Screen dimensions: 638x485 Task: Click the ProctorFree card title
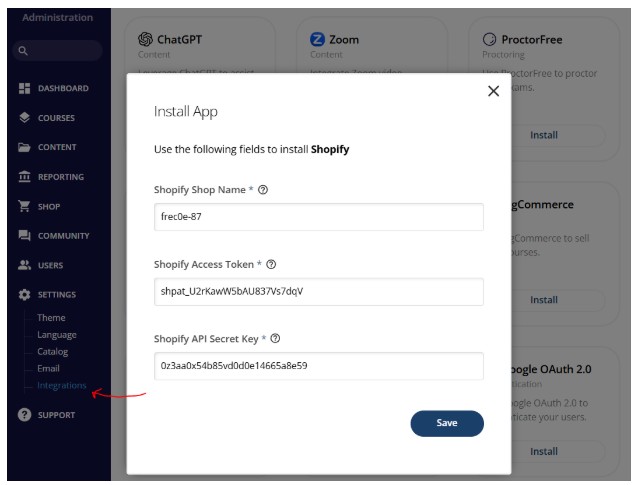pos(532,39)
